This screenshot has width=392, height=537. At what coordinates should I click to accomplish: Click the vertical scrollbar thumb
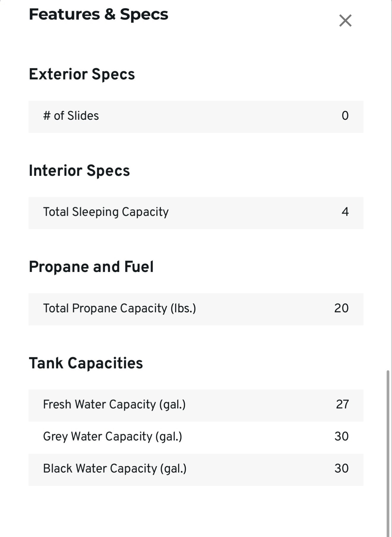pyautogui.click(x=388, y=453)
